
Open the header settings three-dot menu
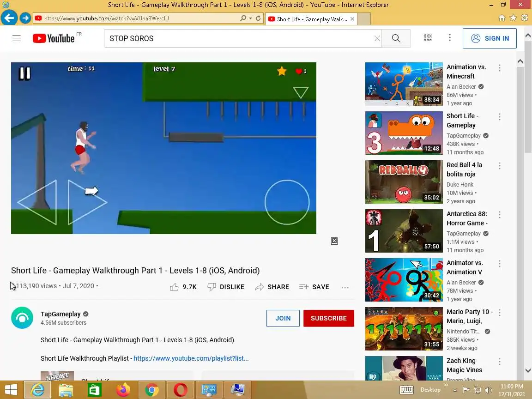(450, 38)
